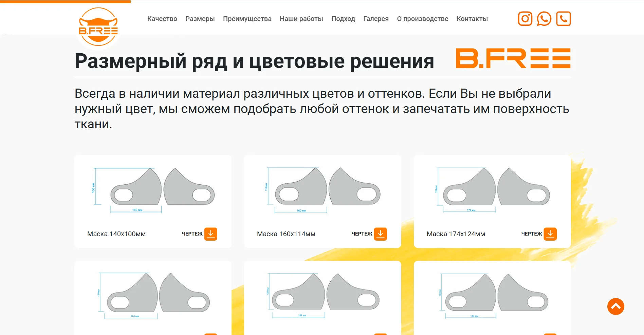Select the Маска 174х124мм label
Screen dimensions: 644x335
click(456, 234)
